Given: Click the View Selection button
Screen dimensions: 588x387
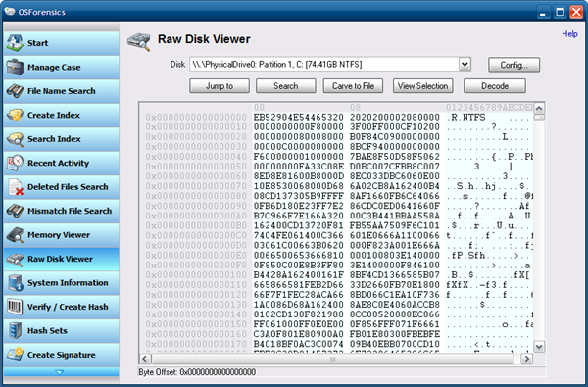Looking at the screenshot, I should pos(422,86).
